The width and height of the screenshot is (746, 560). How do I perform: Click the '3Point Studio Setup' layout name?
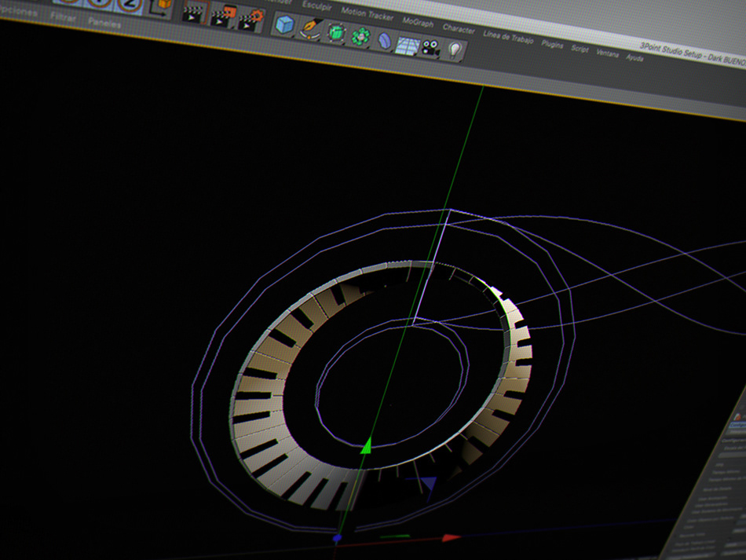[671, 51]
